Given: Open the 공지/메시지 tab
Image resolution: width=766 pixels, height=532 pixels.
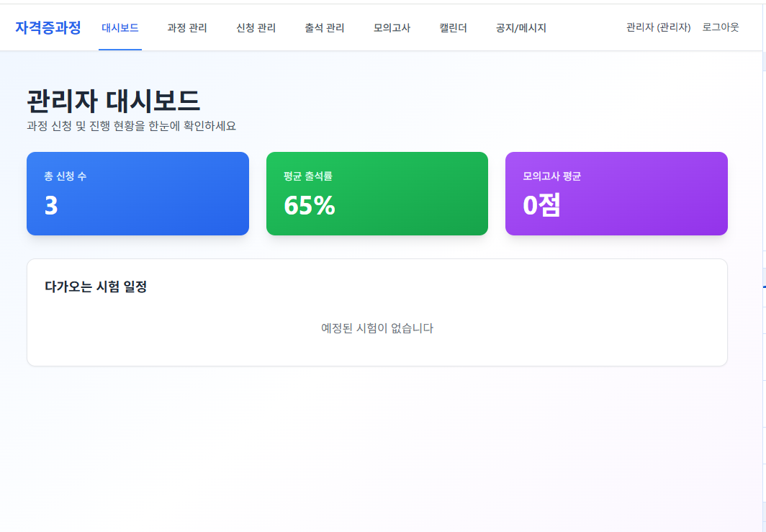Looking at the screenshot, I should click(x=519, y=27).
